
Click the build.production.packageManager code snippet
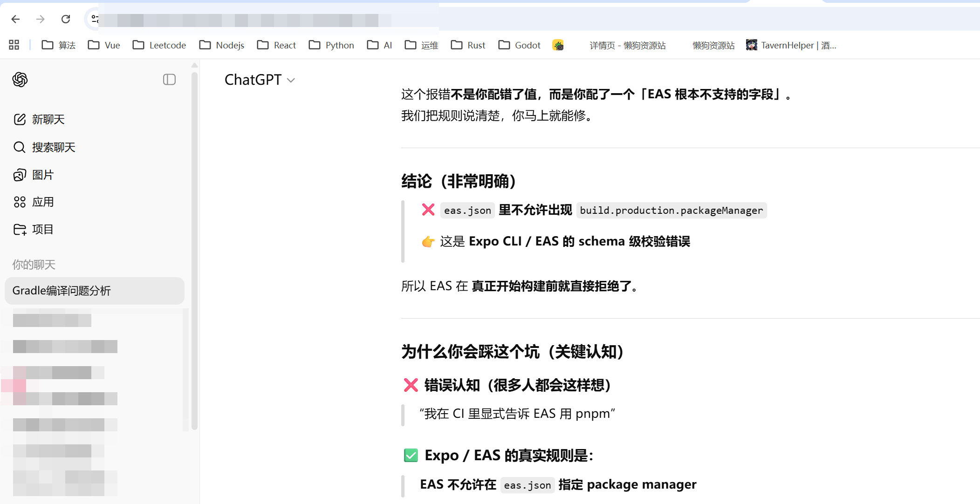672,211
